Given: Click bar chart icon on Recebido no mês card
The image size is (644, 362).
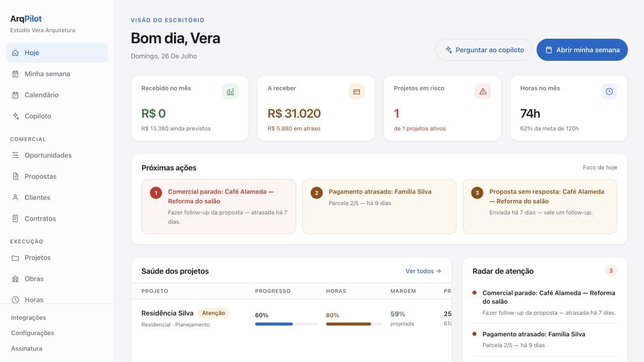Looking at the screenshot, I should pos(230,92).
